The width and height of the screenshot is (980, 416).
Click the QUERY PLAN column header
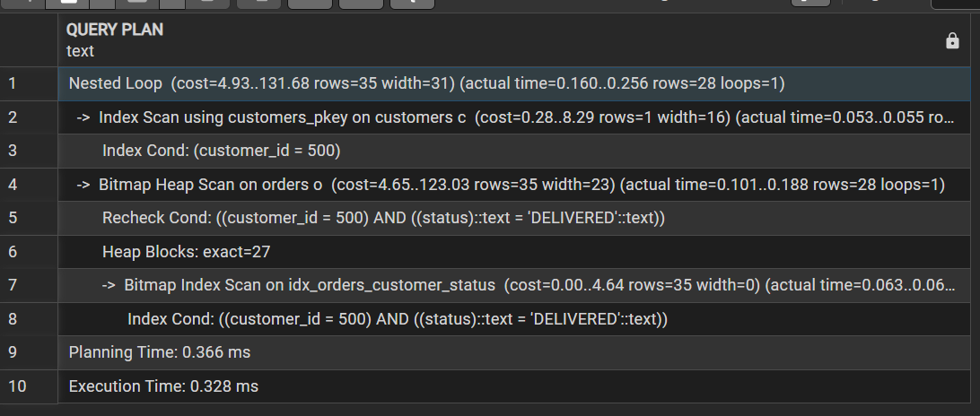[x=513, y=40]
